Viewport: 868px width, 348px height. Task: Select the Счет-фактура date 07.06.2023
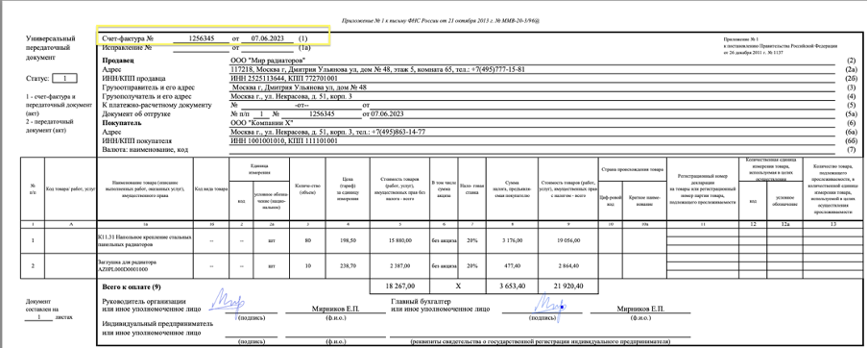point(268,38)
